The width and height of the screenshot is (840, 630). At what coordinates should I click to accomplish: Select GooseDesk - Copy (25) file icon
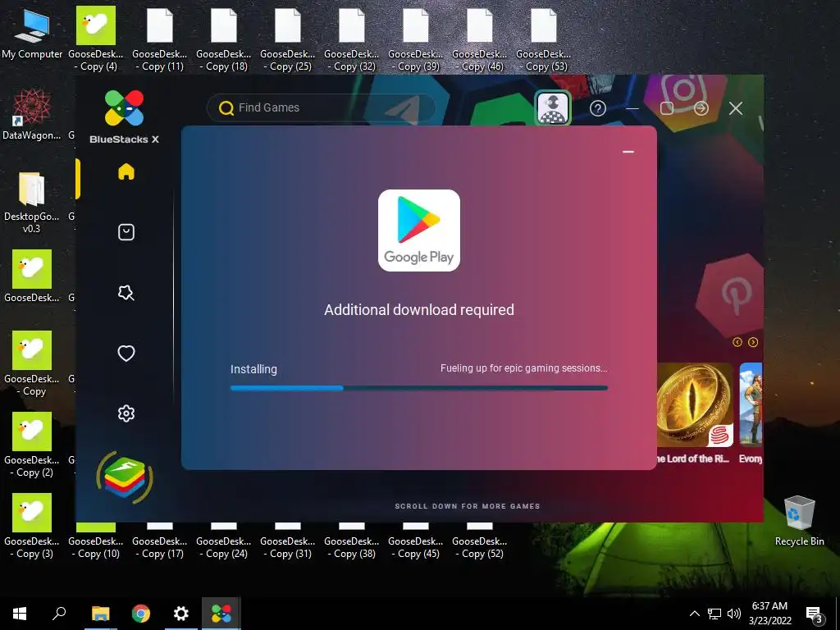click(288, 39)
